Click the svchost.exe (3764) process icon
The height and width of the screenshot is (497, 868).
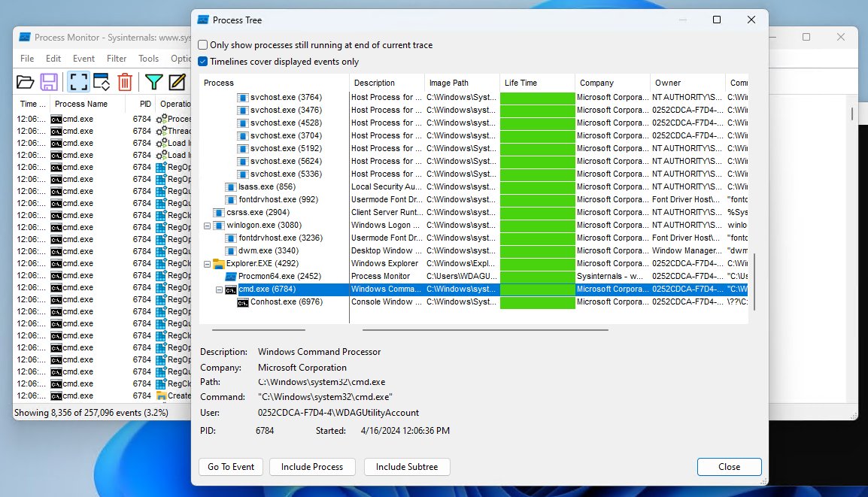coord(242,98)
